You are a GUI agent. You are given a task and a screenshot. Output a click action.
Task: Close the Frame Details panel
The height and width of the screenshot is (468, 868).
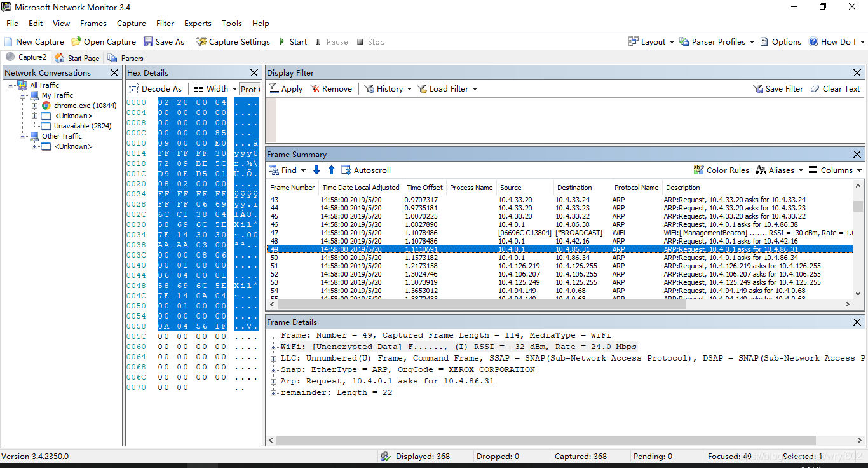coord(857,322)
